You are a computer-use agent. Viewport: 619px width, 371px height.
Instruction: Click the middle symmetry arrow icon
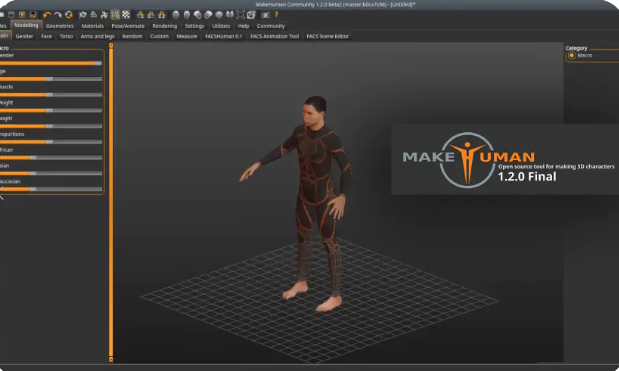[x=151, y=15]
